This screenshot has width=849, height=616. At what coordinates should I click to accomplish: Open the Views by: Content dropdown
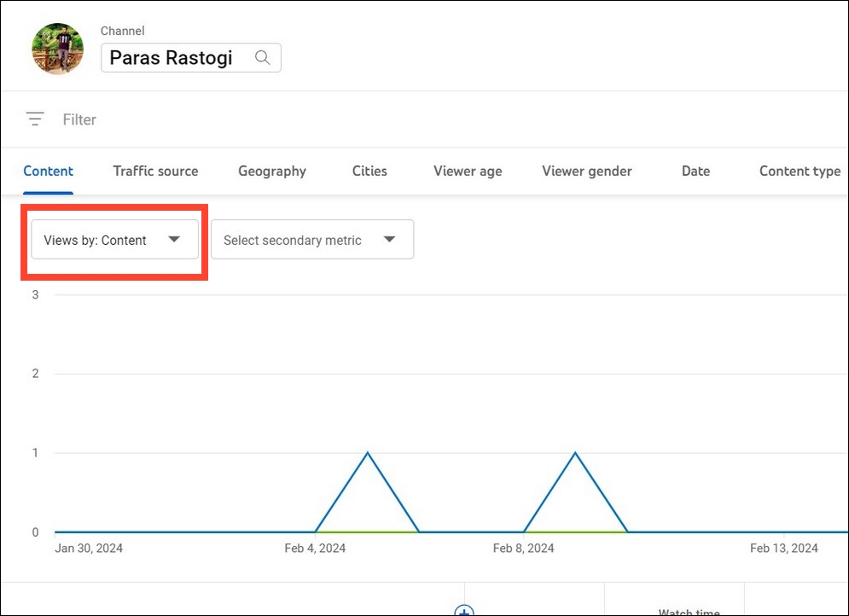coord(114,240)
